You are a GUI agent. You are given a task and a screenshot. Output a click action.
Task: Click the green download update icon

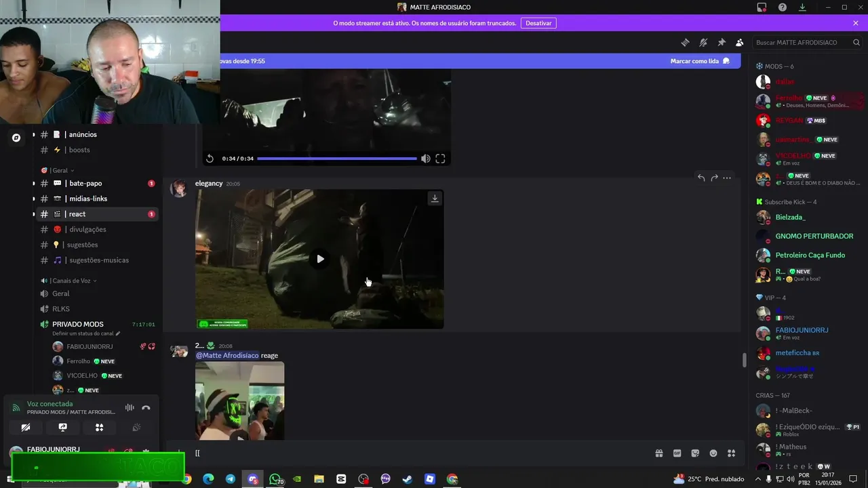(802, 7)
